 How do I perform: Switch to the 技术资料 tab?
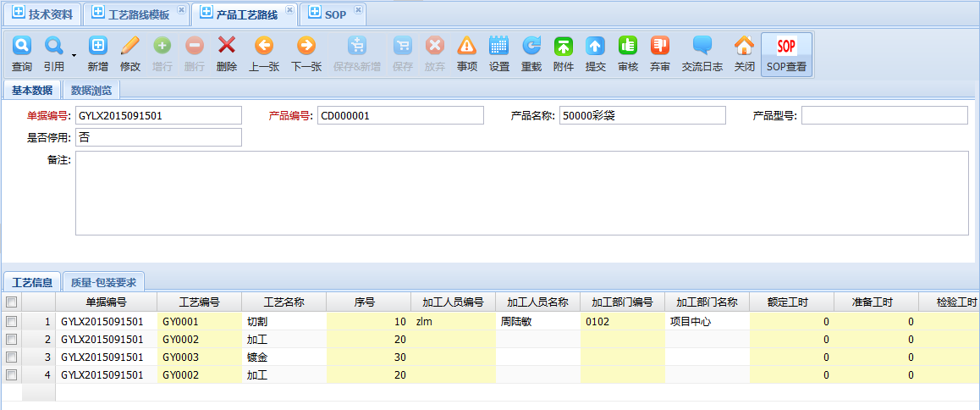point(42,14)
